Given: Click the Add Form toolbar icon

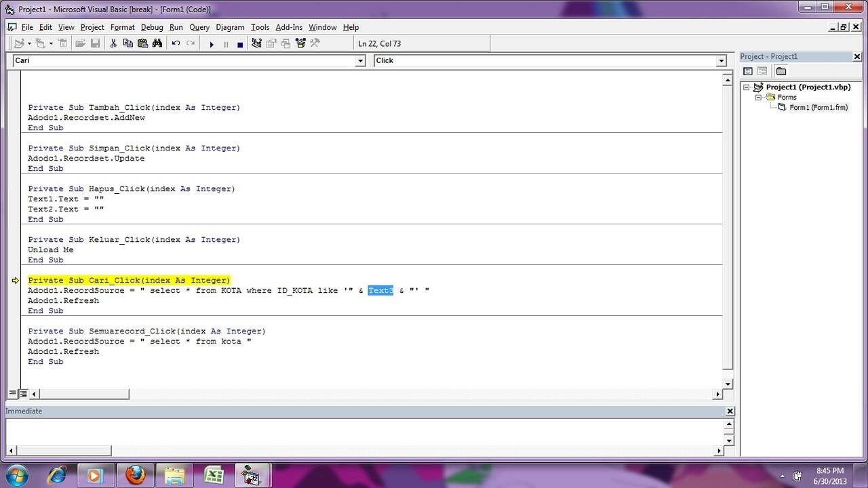Looking at the screenshot, I should tap(41, 43).
